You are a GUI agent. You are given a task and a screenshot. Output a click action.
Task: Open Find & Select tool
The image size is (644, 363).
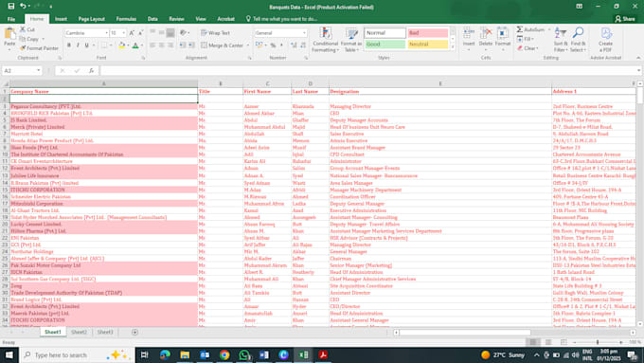[578, 40]
